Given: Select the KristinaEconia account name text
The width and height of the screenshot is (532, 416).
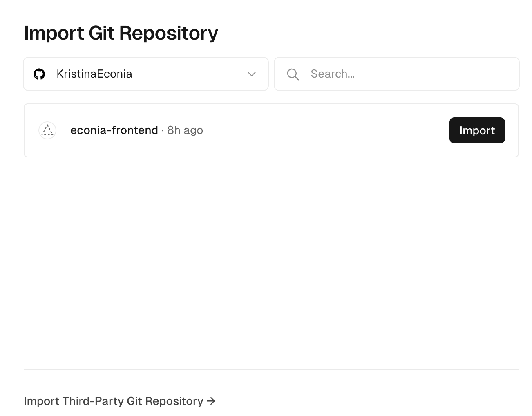Looking at the screenshot, I should [x=94, y=74].
